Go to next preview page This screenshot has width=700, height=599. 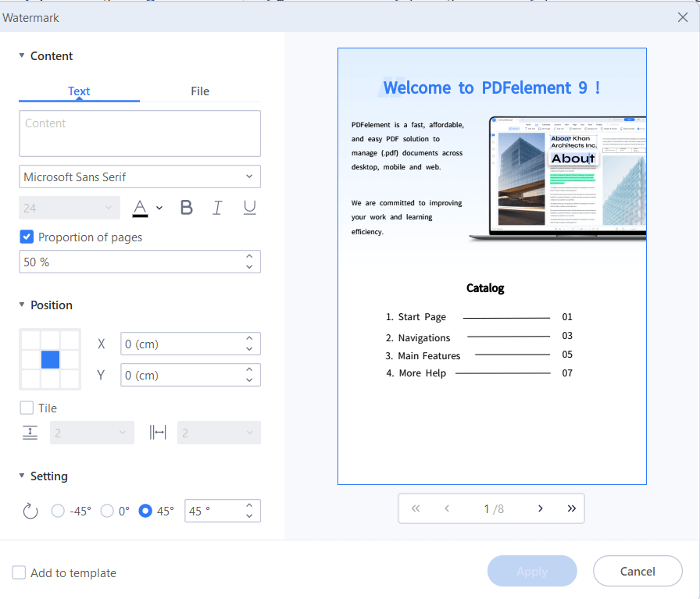pyautogui.click(x=540, y=508)
